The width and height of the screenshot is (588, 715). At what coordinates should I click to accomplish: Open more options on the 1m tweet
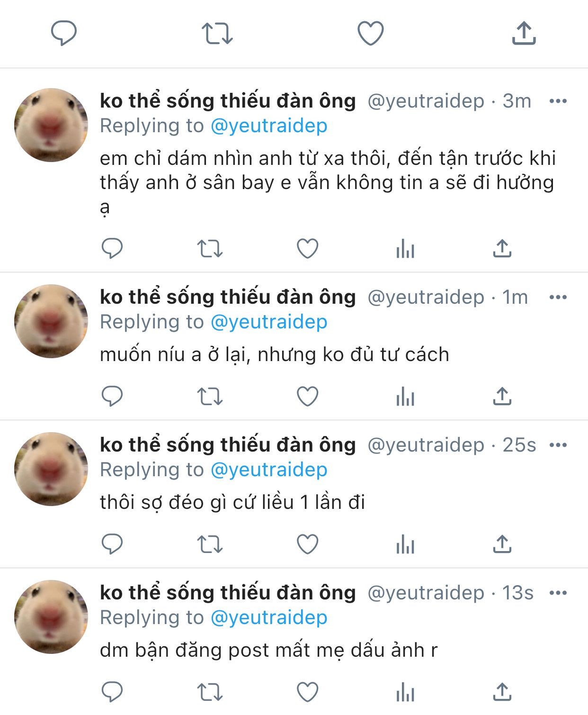tap(558, 297)
